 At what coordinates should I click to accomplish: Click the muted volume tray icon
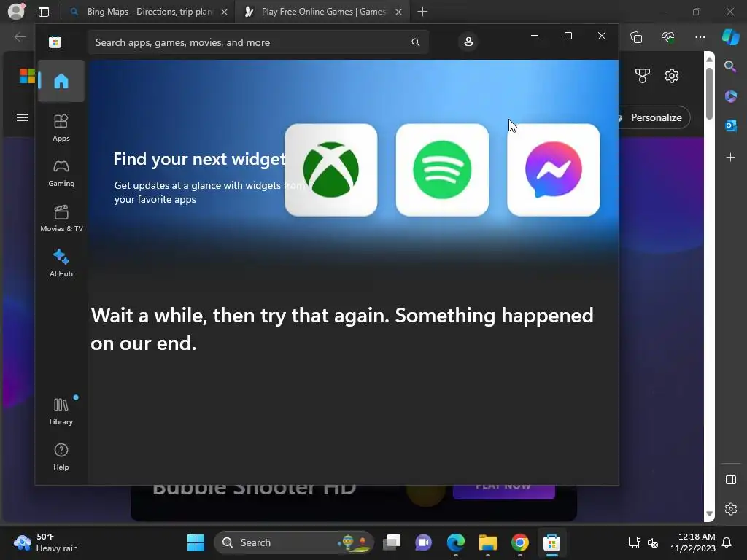(653, 542)
